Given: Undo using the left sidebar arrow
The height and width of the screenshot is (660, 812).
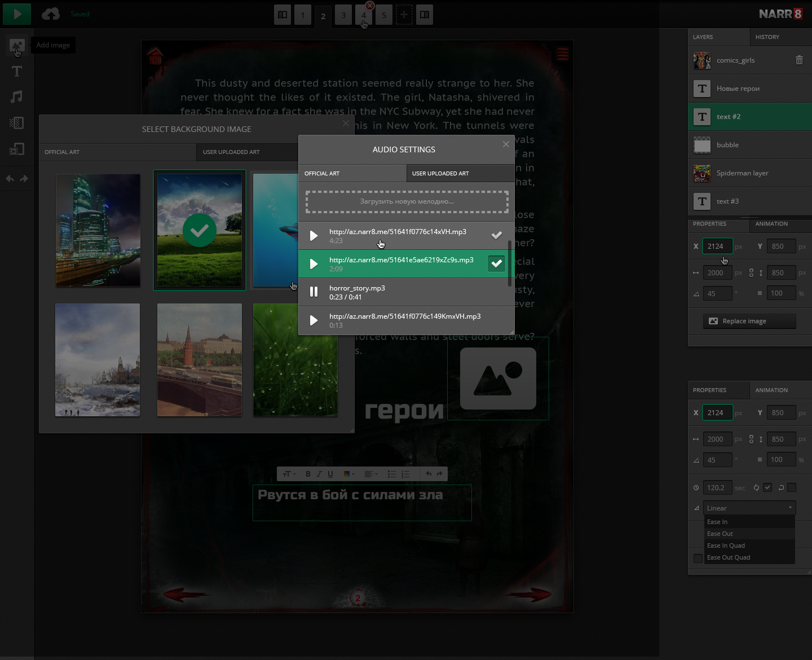Looking at the screenshot, I should coord(10,179).
